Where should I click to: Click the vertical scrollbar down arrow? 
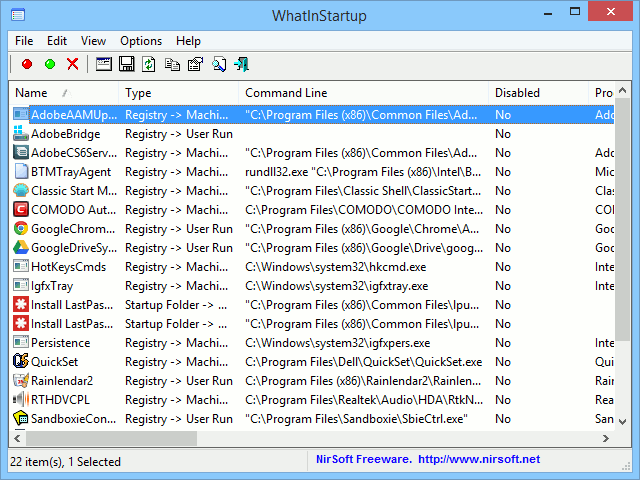pyautogui.click(x=622, y=422)
